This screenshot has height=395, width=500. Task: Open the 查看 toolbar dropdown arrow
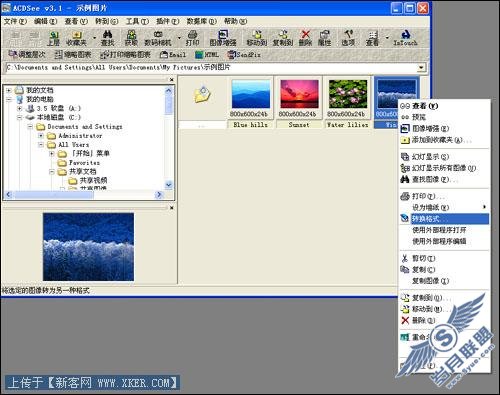[x=387, y=38]
